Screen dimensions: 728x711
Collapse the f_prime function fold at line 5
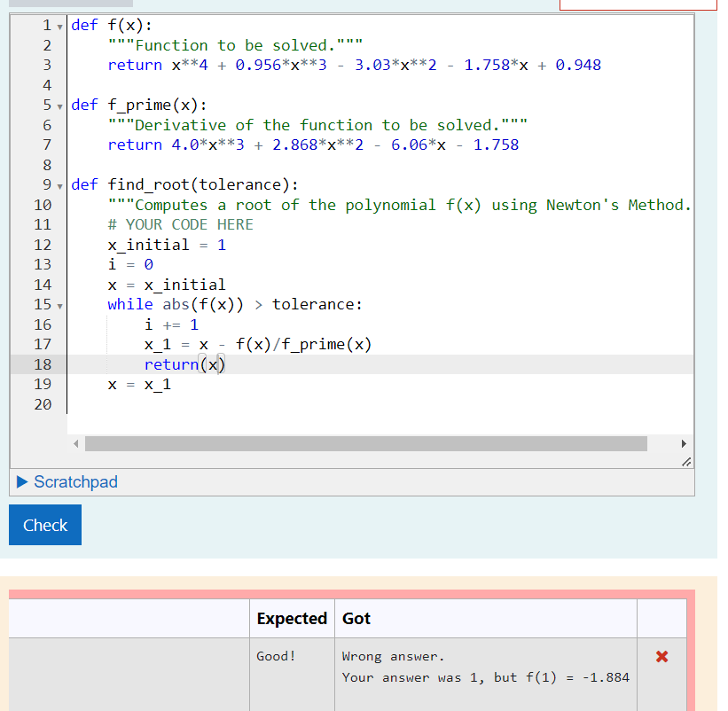pyautogui.click(x=60, y=106)
